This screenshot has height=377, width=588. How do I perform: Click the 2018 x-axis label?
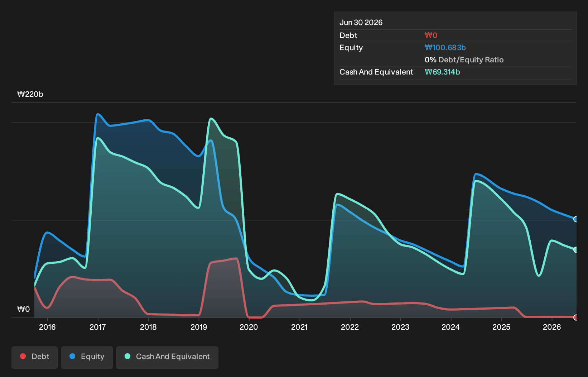[x=148, y=327]
